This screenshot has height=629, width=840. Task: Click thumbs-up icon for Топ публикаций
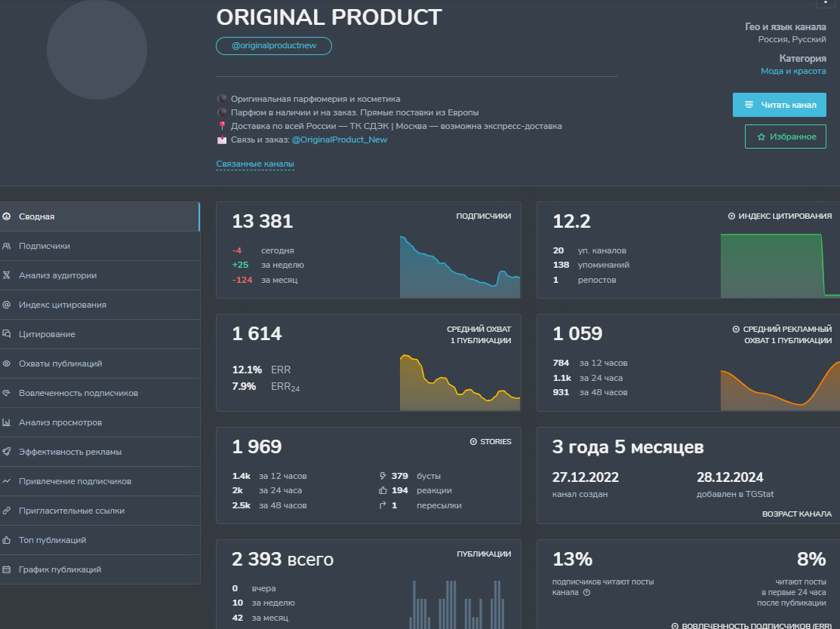(x=7, y=540)
